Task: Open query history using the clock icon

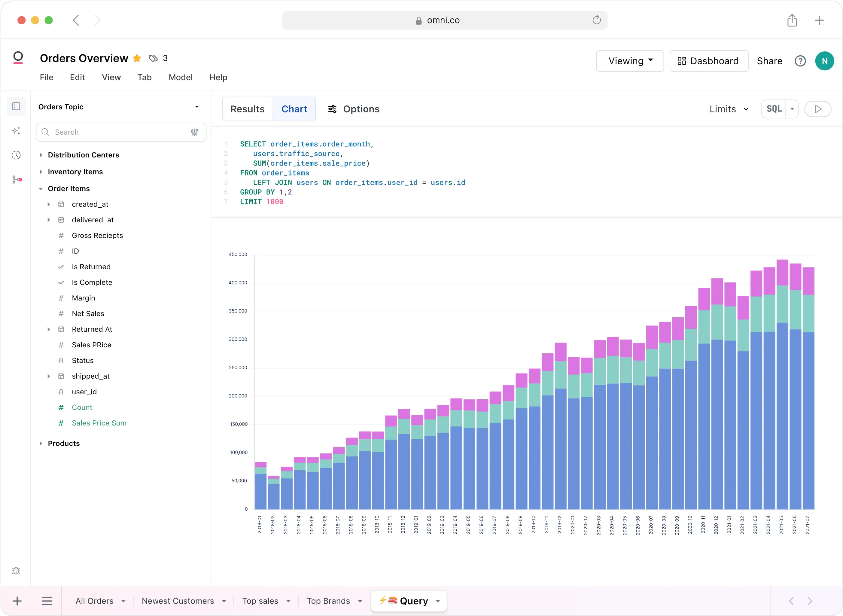Action: (x=17, y=155)
